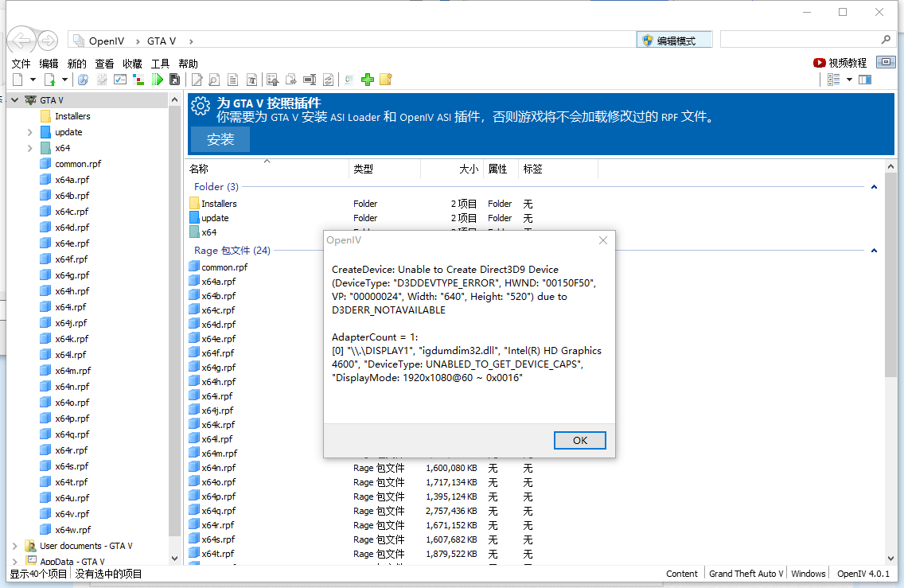Click OK in the OpenIV error dialog
This screenshot has width=904, height=588.
(579, 441)
